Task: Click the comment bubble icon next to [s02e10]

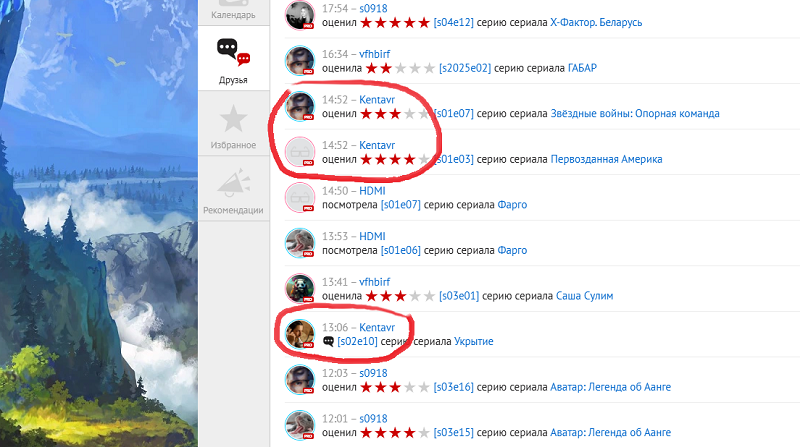Action: coord(328,341)
